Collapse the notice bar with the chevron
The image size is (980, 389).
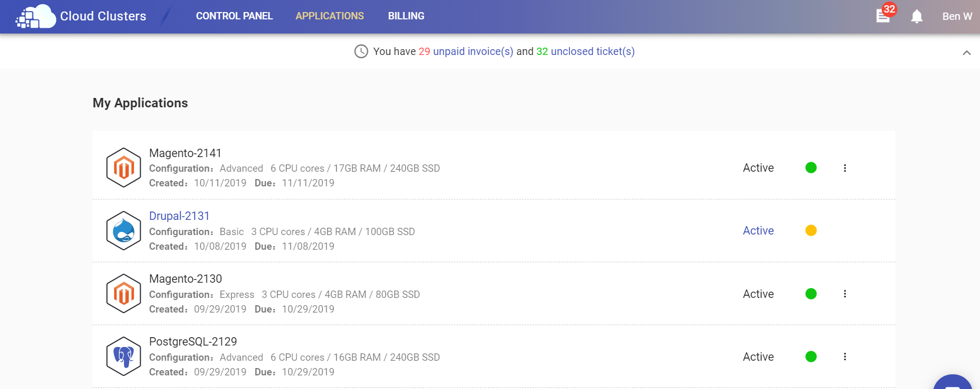966,52
